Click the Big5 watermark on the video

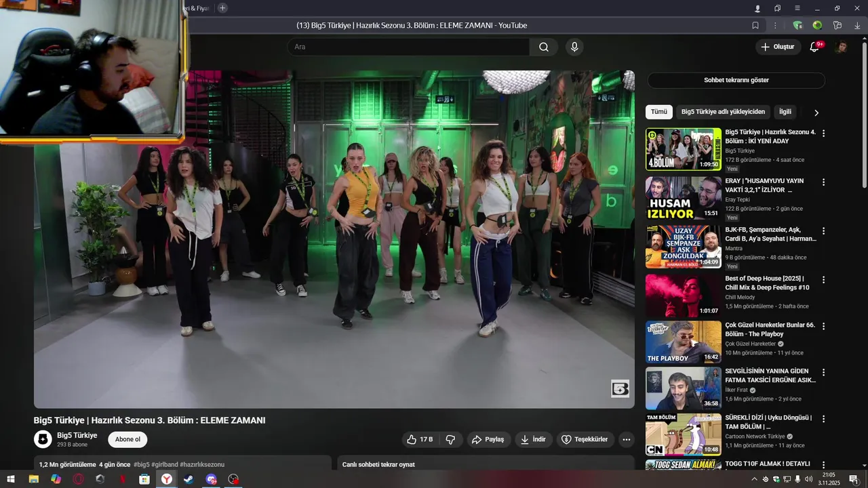coord(620,388)
